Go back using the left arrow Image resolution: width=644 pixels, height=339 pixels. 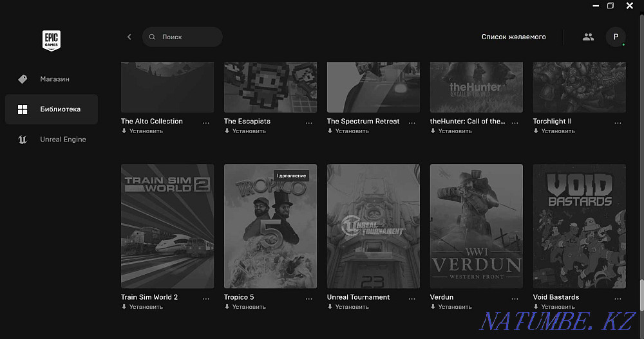[x=129, y=37]
